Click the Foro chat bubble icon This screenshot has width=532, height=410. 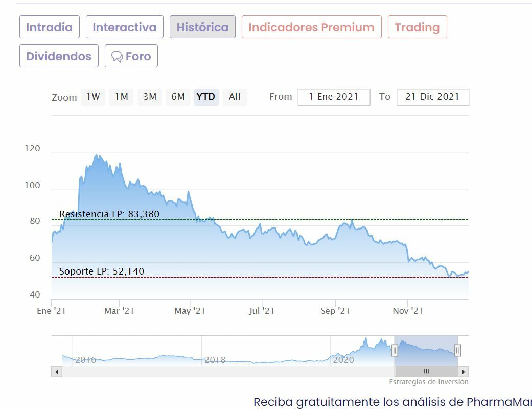pos(117,56)
